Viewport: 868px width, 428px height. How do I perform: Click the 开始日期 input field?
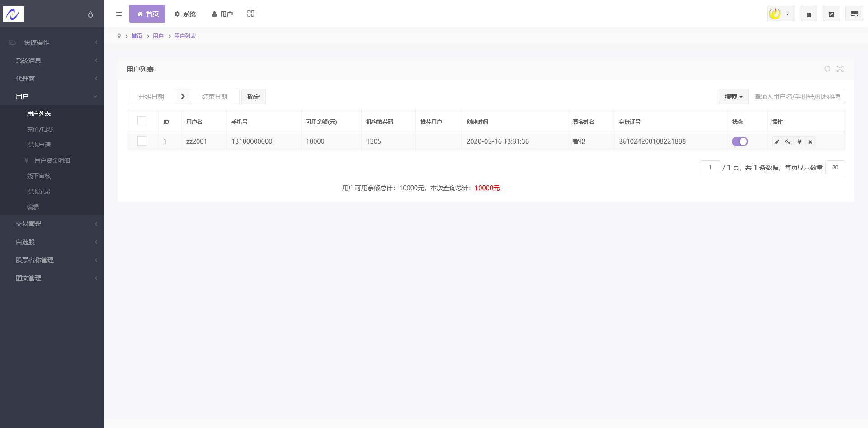click(x=151, y=97)
